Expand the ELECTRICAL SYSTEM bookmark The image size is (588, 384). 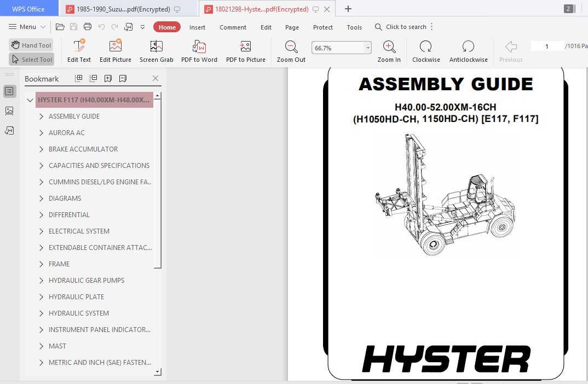[41, 231]
